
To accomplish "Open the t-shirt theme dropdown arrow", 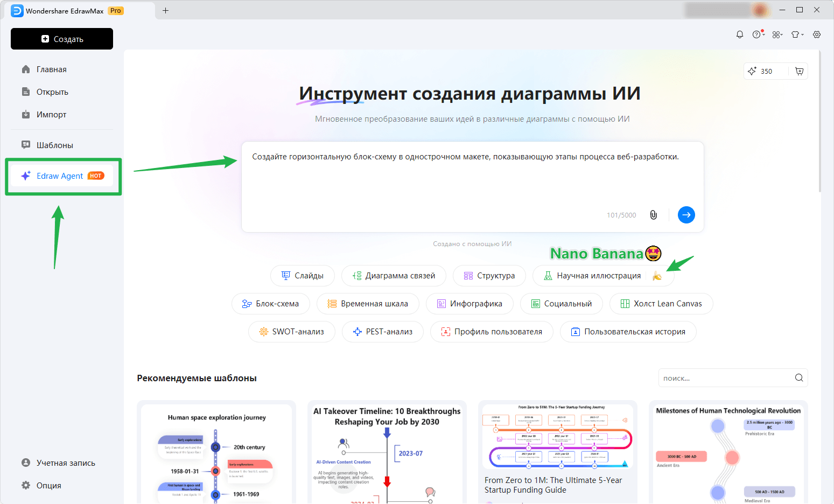I will point(801,34).
